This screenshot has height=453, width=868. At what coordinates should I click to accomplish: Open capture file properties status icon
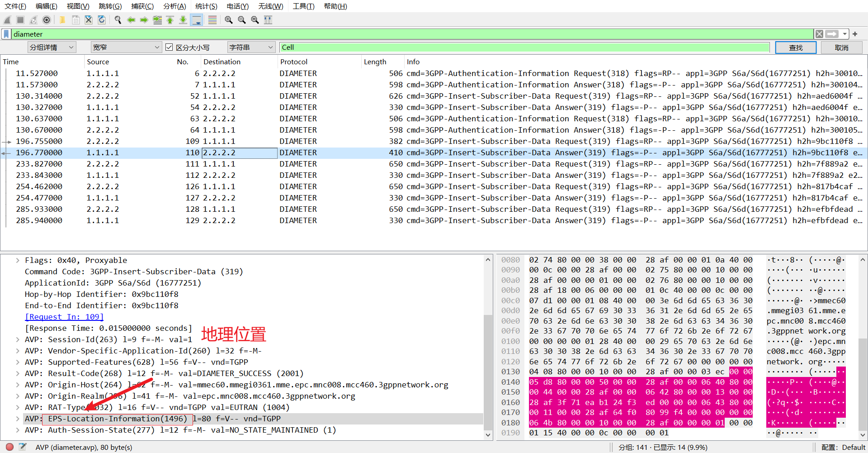23,447
